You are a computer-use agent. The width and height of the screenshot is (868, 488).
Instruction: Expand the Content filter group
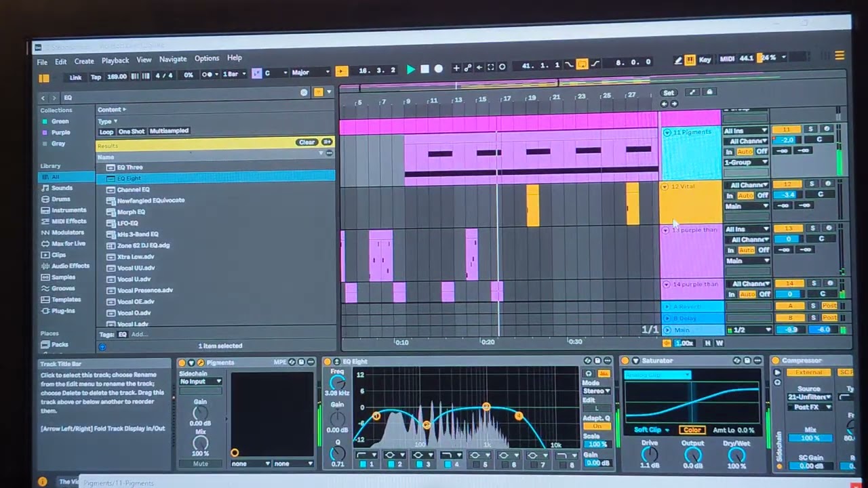click(112, 109)
